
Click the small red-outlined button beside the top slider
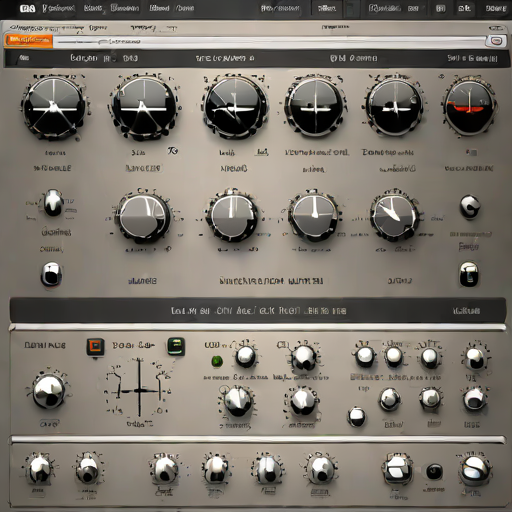point(497,41)
